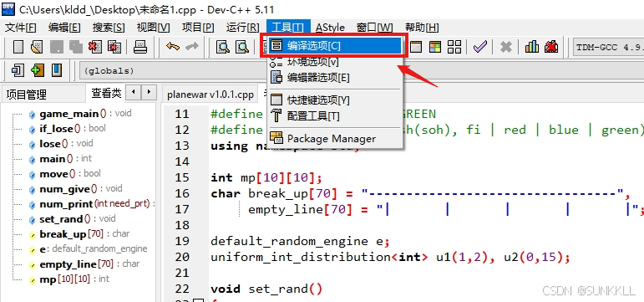This screenshot has height=302, width=644.
Task: Click the Compile & Run colored icon
Action: 435,47
